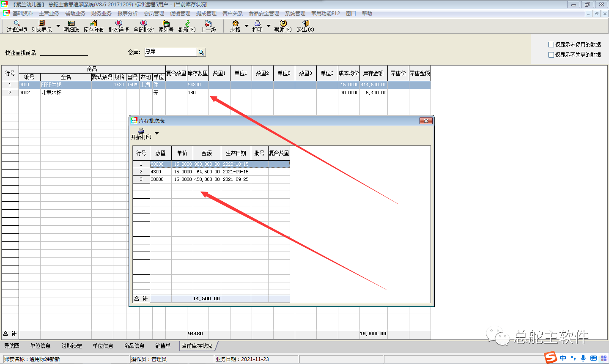Click the 列表显示 list display icon
Screen dimensions: 609x364
(x=41, y=26)
